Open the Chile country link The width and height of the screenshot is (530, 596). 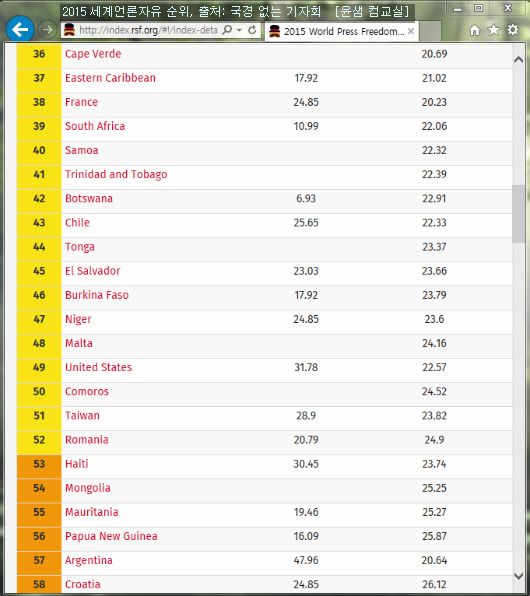(78, 222)
